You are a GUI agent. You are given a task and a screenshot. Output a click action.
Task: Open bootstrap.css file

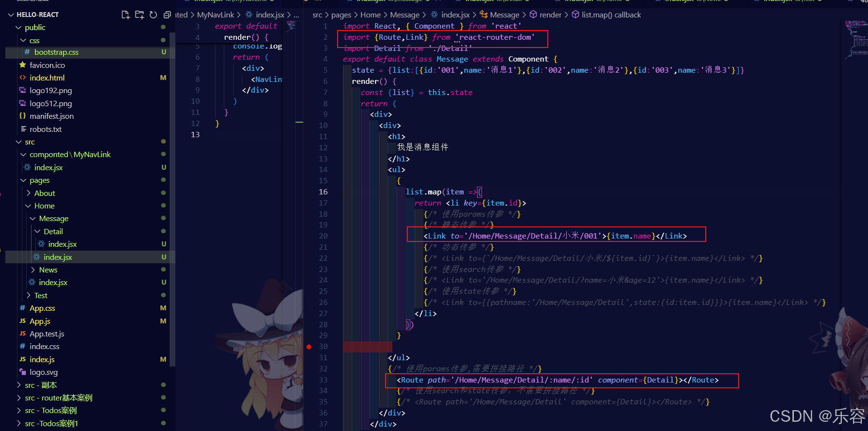[x=56, y=52]
